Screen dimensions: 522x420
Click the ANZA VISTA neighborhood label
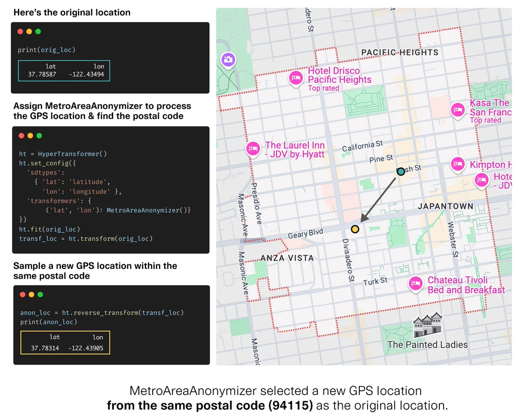tap(287, 258)
